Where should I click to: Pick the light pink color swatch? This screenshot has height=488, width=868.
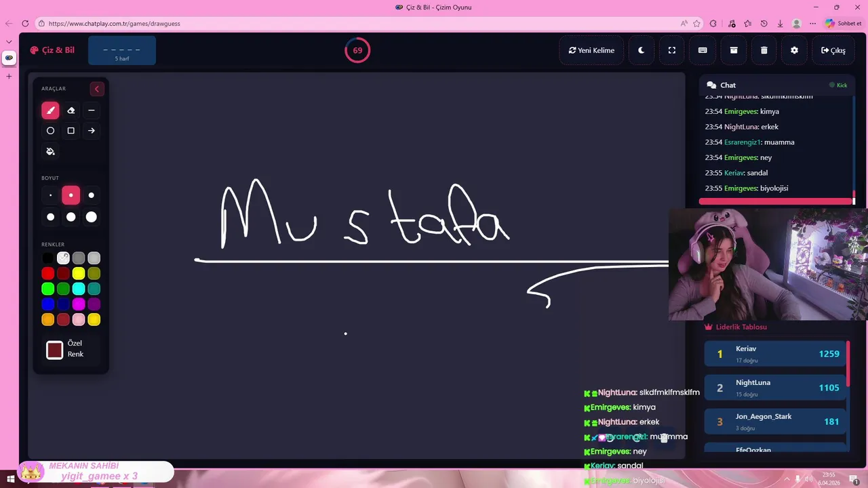(x=79, y=319)
